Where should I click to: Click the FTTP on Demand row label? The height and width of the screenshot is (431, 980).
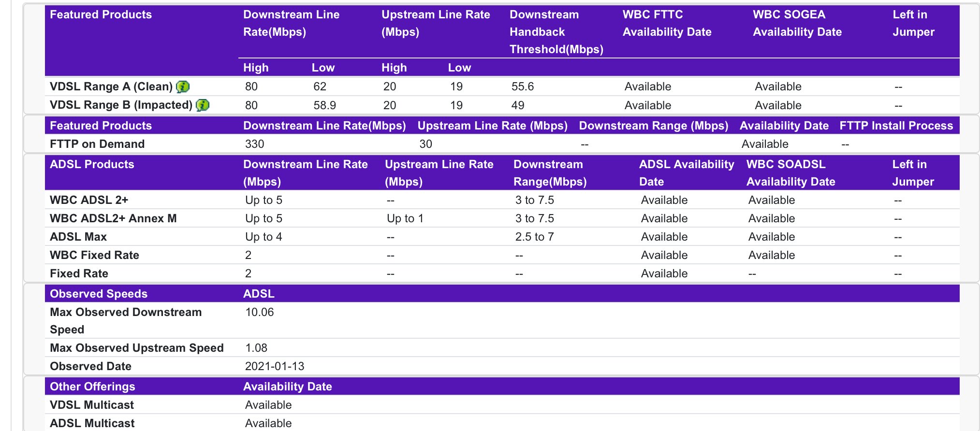click(97, 144)
